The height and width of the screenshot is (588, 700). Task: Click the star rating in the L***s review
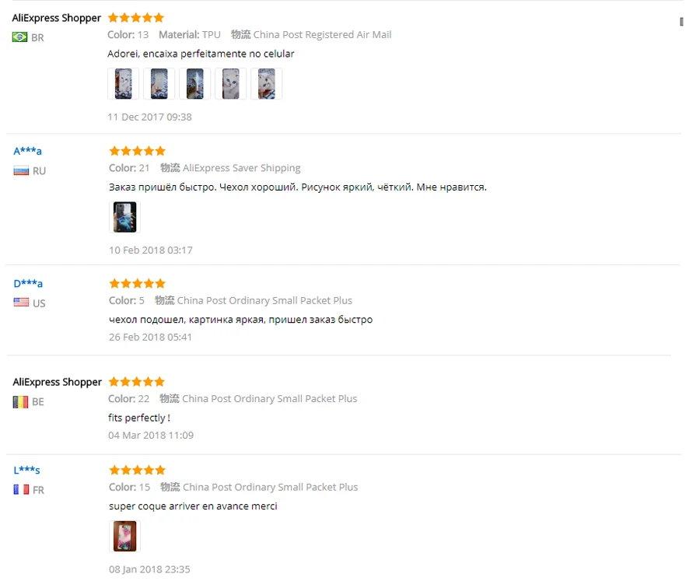(x=138, y=470)
